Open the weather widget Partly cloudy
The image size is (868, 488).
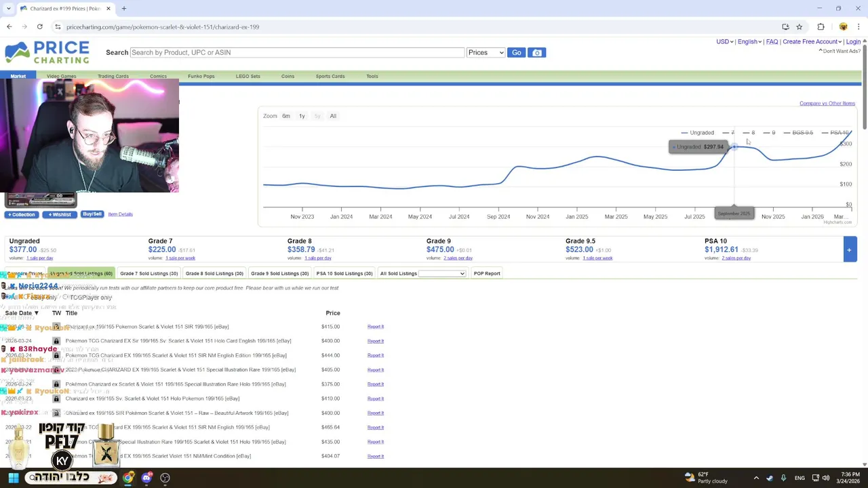707,478
